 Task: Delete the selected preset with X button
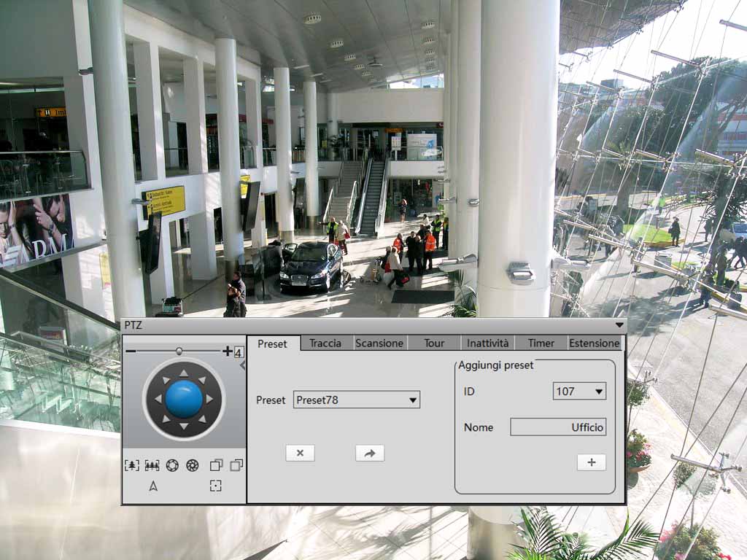[300, 453]
